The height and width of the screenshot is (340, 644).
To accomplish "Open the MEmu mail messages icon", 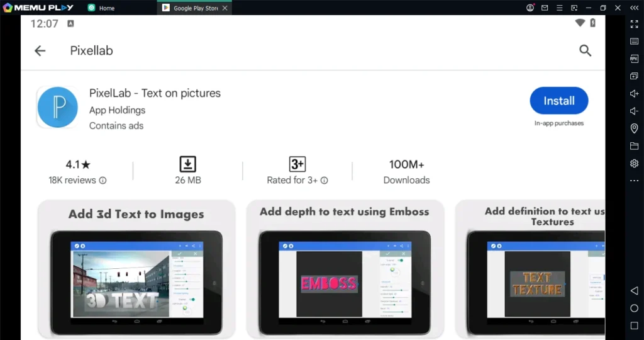I will click(x=545, y=8).
